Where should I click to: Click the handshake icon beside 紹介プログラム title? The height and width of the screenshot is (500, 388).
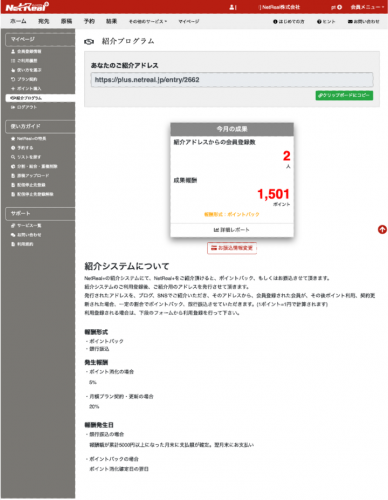[x=89, y=42]
